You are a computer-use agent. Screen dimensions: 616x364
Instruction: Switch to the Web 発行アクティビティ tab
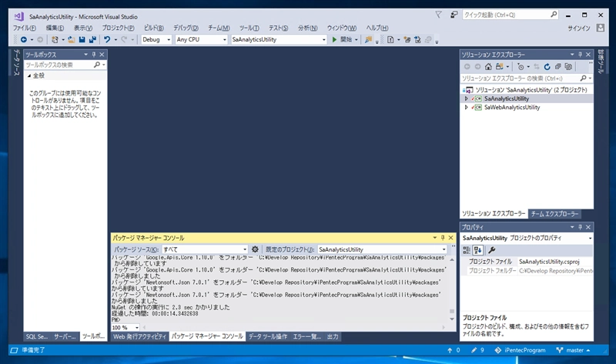click(x=139, y=336)
